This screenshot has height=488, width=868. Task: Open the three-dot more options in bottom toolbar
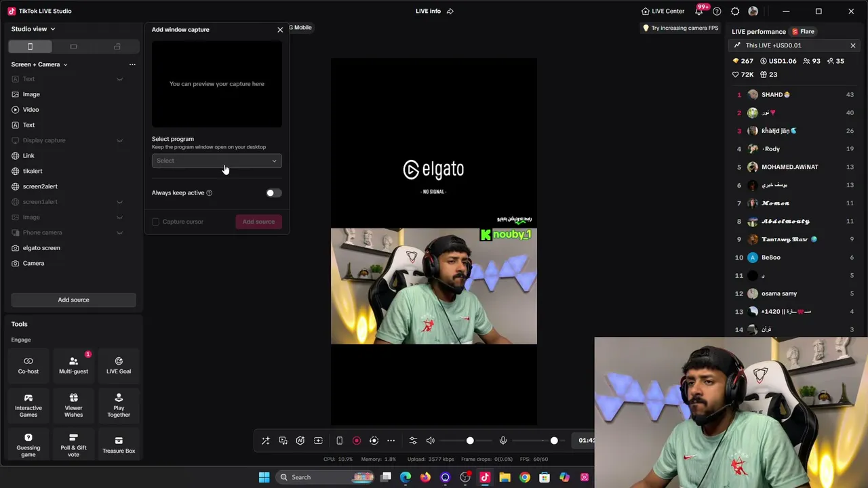(391, 441)
